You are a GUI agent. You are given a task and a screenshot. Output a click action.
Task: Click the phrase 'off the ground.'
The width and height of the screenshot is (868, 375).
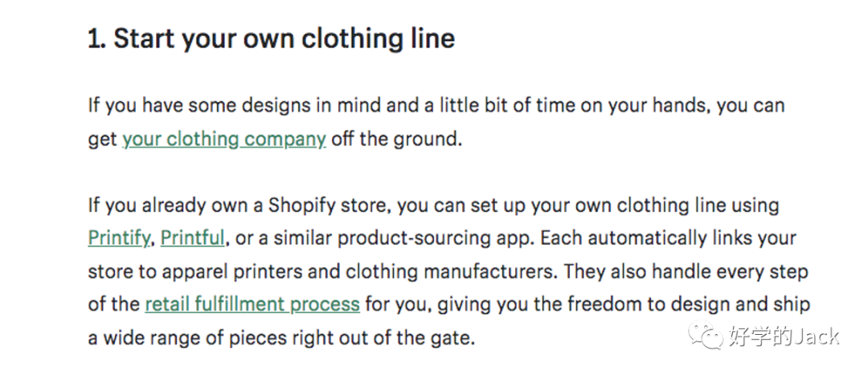tap(396, 139)
